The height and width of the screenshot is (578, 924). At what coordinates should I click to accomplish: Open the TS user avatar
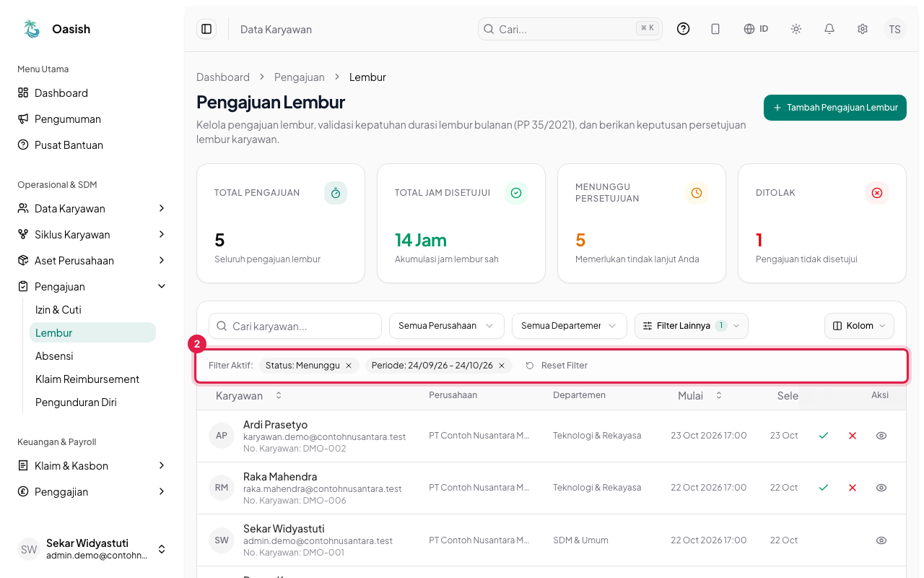click(x=895, y=29)
